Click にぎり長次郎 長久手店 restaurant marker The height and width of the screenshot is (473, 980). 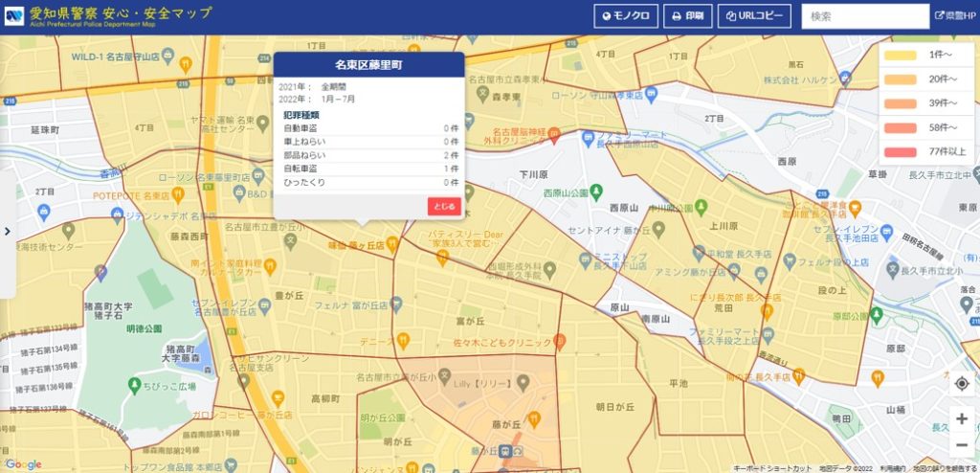tap(767, 310)
